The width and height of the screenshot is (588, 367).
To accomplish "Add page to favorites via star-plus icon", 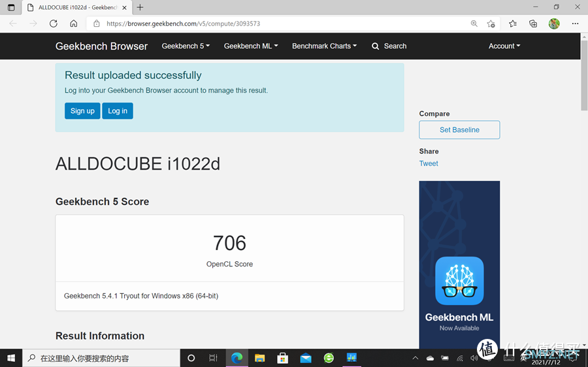I will point(491,24).
